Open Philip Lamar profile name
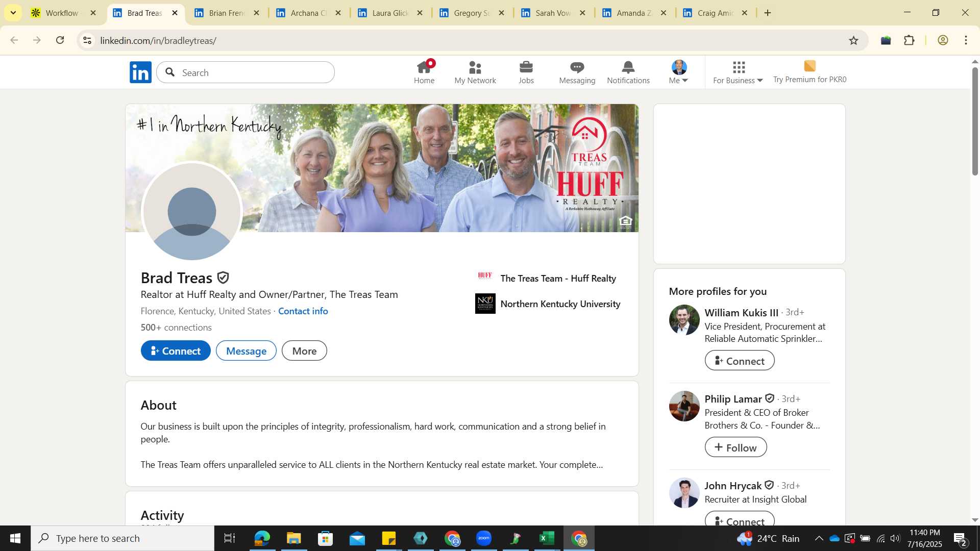This screenshot has width=980, height=551. 733,398
